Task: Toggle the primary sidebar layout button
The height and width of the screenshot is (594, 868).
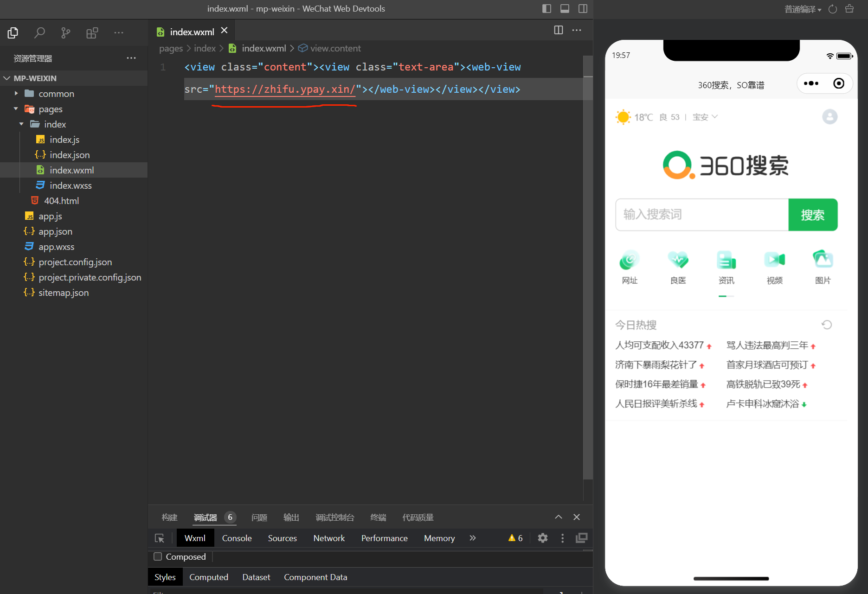Action: pyautogui.click(x=547, y=8)
